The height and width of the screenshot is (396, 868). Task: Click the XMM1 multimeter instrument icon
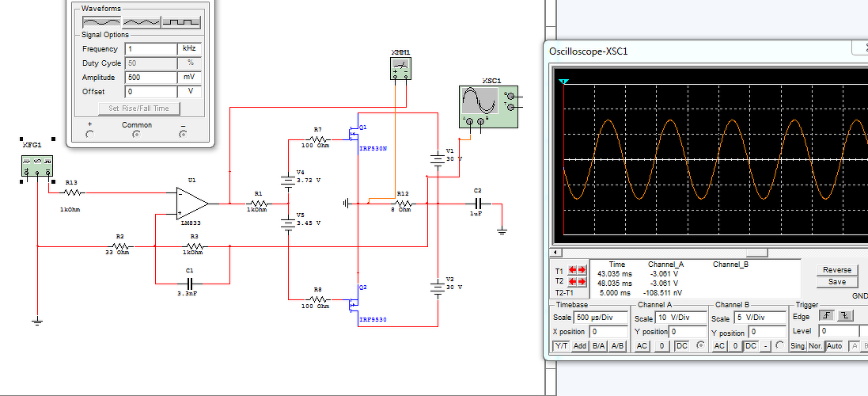point(401,69)
